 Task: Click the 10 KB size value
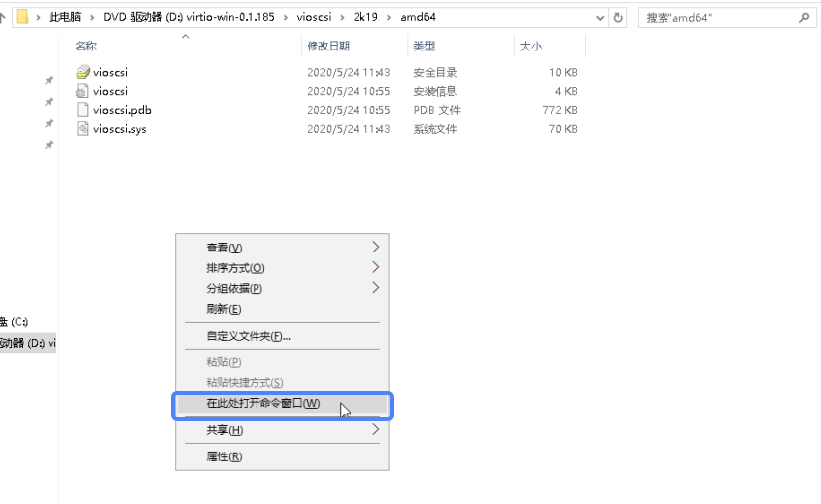(x=563, y=72)
